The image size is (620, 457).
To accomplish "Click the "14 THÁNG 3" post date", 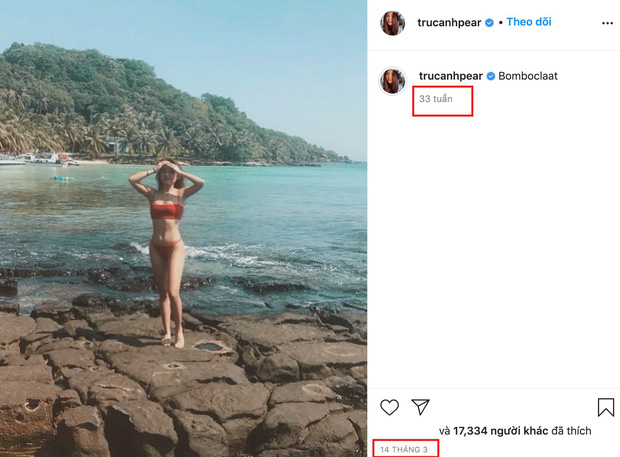I will pyautogui.click(x=404, y=449).
